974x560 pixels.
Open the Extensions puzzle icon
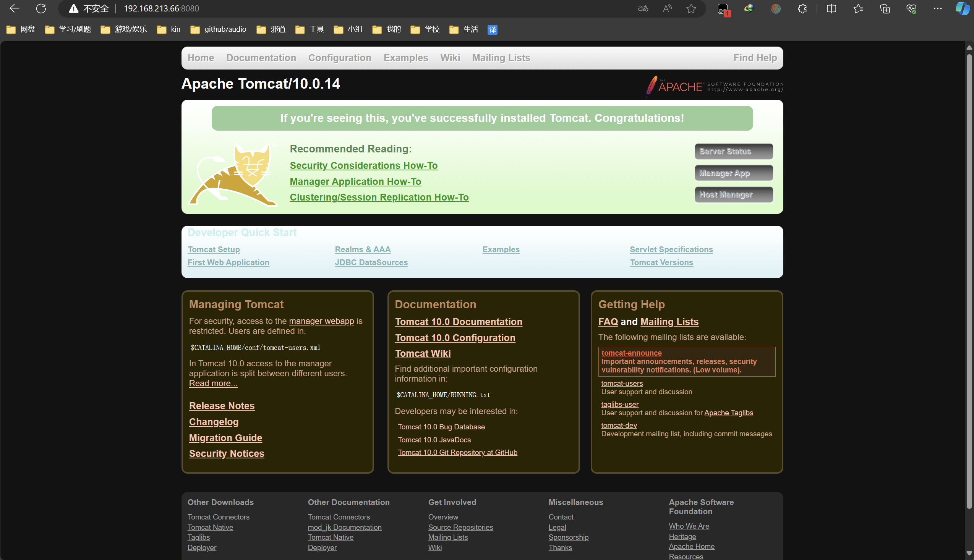click(802, 8)
